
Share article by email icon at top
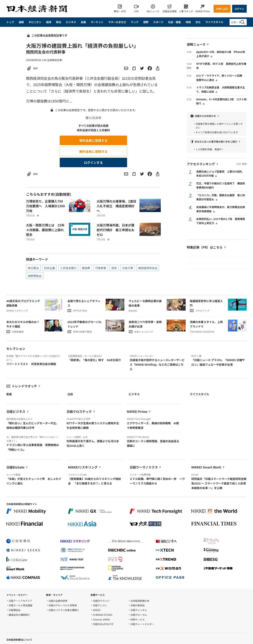(x=126, y=69)
